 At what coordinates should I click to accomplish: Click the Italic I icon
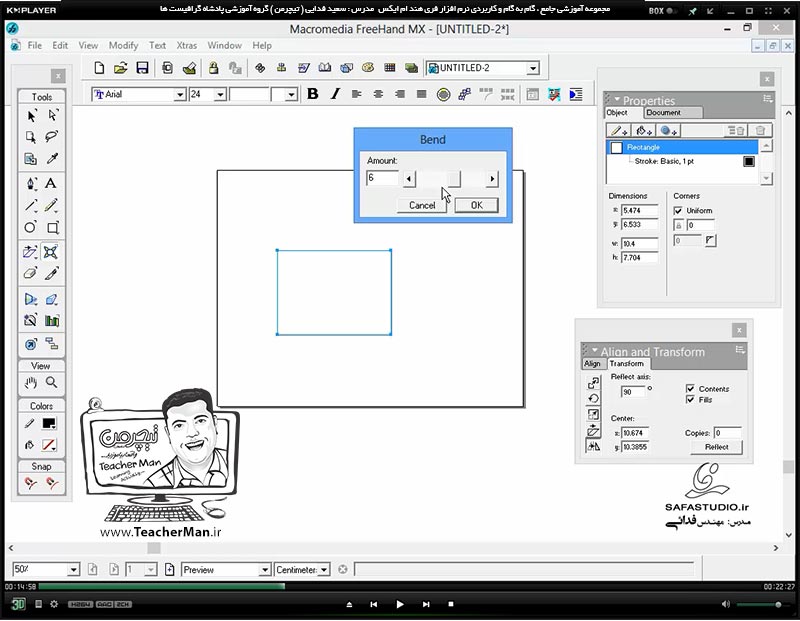pyautogui.click(x=335, y=94)
